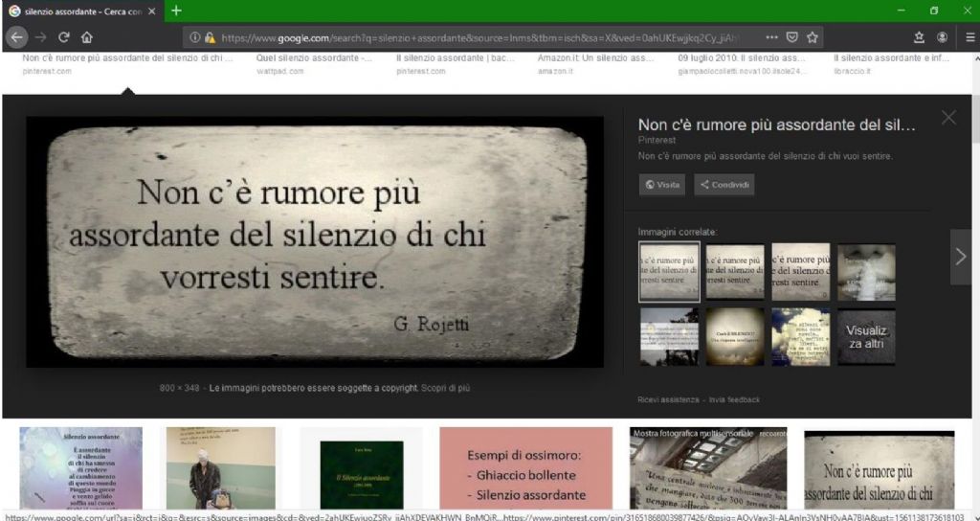Open related thumbnail of taped mouth
The width and height of the screenshot is (980, 521).
click(x=866, y=271)
